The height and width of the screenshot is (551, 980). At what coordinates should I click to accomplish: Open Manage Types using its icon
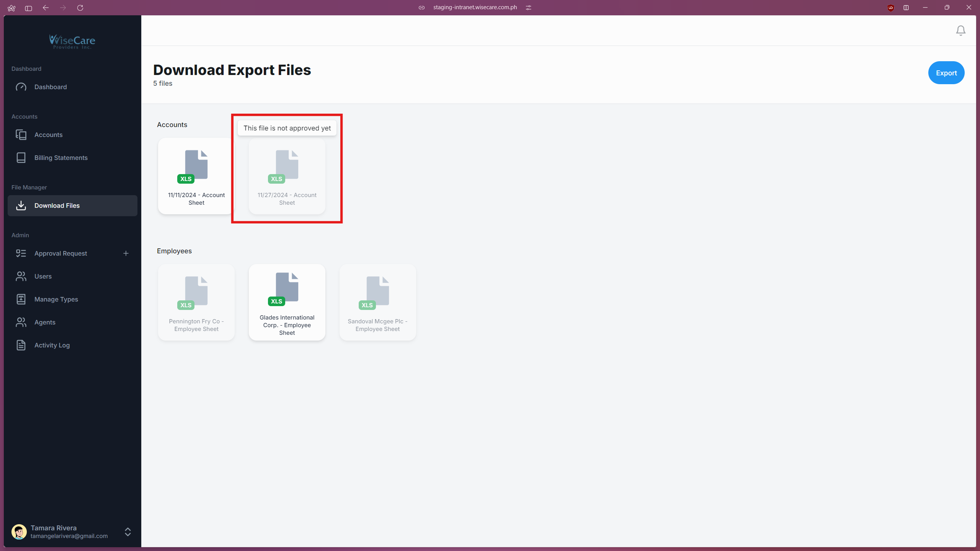click(21, 299)
